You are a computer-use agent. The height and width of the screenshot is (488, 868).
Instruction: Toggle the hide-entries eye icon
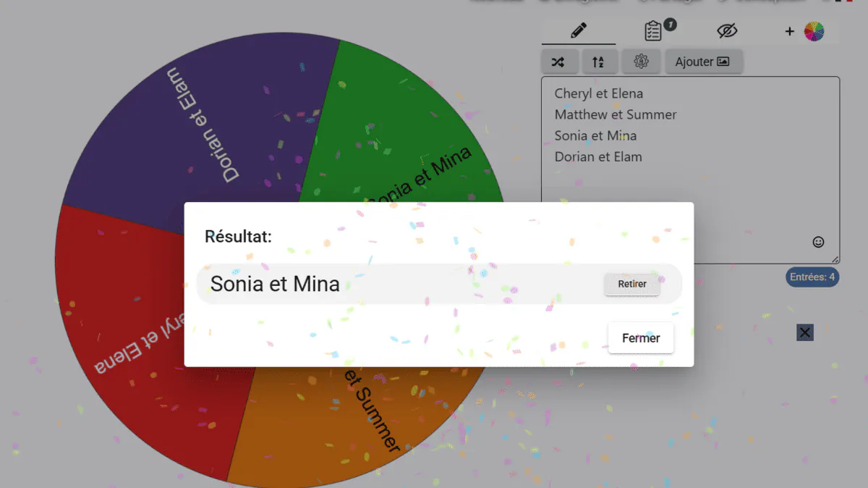pyautogui.click(x=727, y=31)
